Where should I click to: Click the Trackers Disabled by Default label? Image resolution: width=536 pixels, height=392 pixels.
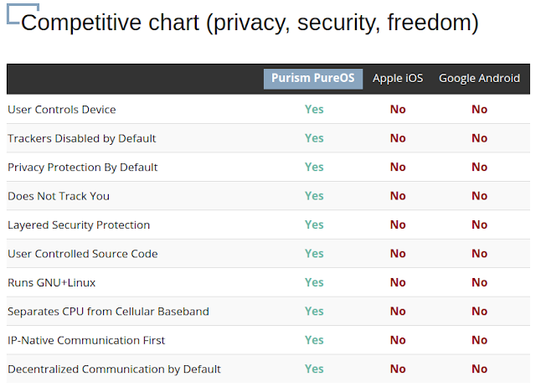[x=82, y=138]
